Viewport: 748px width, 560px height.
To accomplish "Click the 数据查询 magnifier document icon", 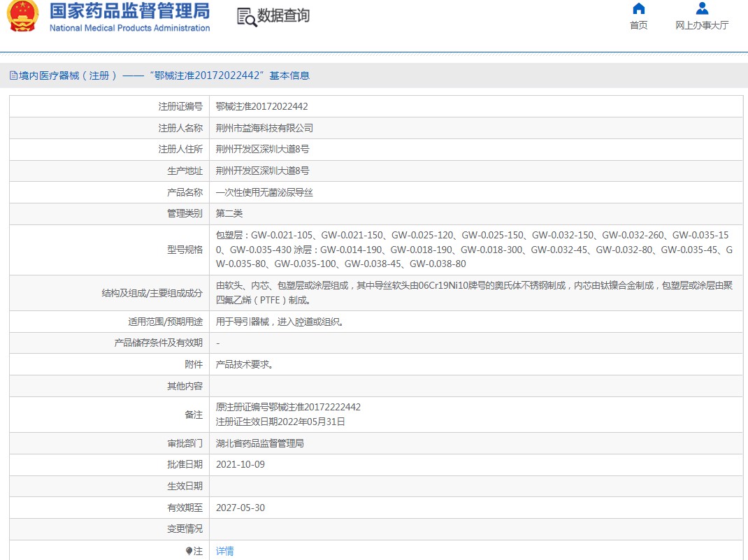I will coord(246,17).
